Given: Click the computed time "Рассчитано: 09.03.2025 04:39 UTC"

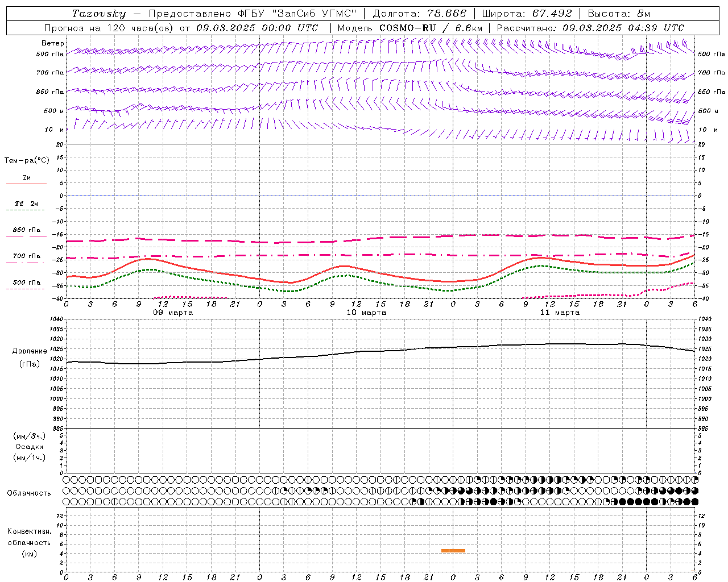Looking at the screenshot, I should [x=590, y=28].
